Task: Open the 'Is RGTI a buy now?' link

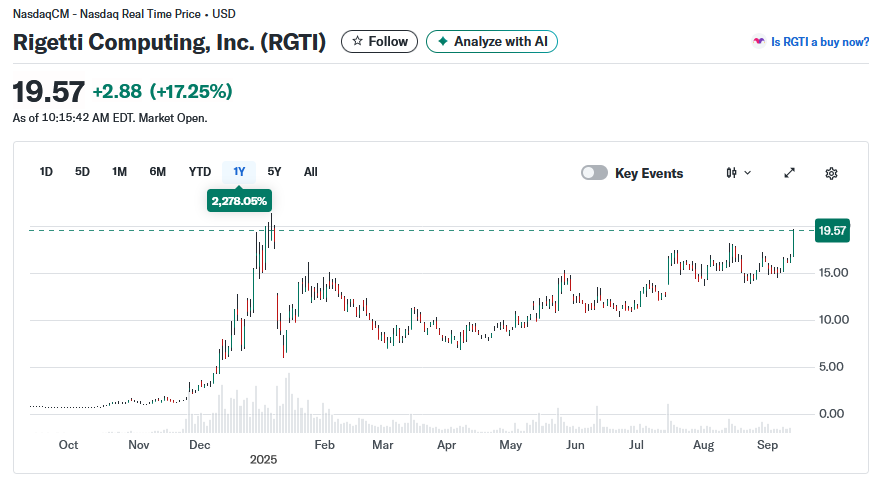Action: [x=819, y=42]
